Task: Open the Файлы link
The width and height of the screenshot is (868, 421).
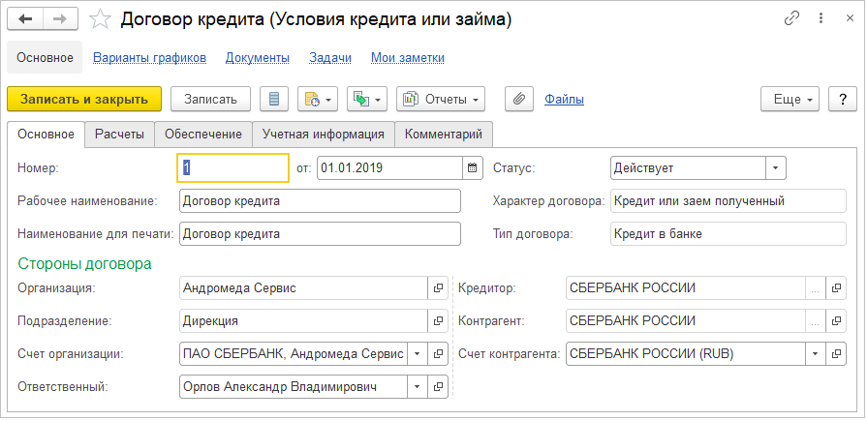Action: pyautogui.click(x=564, y=99)
